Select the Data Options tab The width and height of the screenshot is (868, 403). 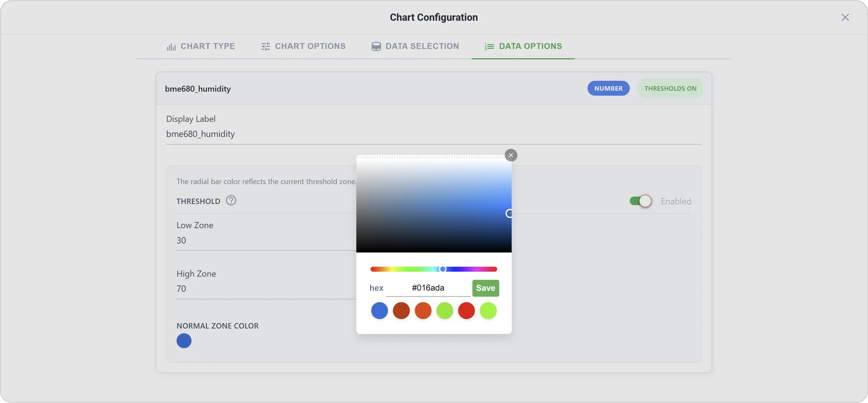[x=523, y=46]
